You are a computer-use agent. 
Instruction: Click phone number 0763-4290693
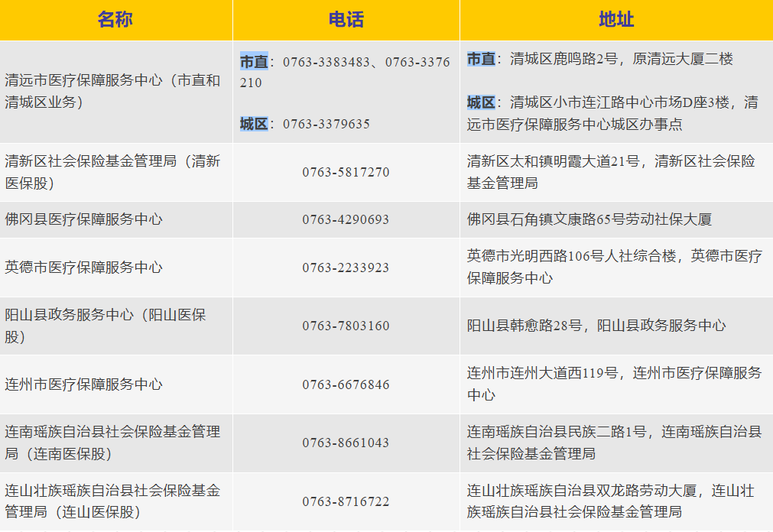(346, 220)
